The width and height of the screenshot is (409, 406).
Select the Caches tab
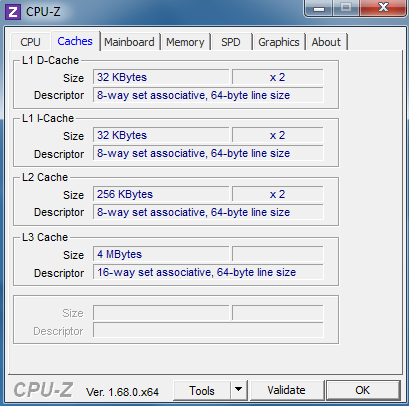click(75, 41)
